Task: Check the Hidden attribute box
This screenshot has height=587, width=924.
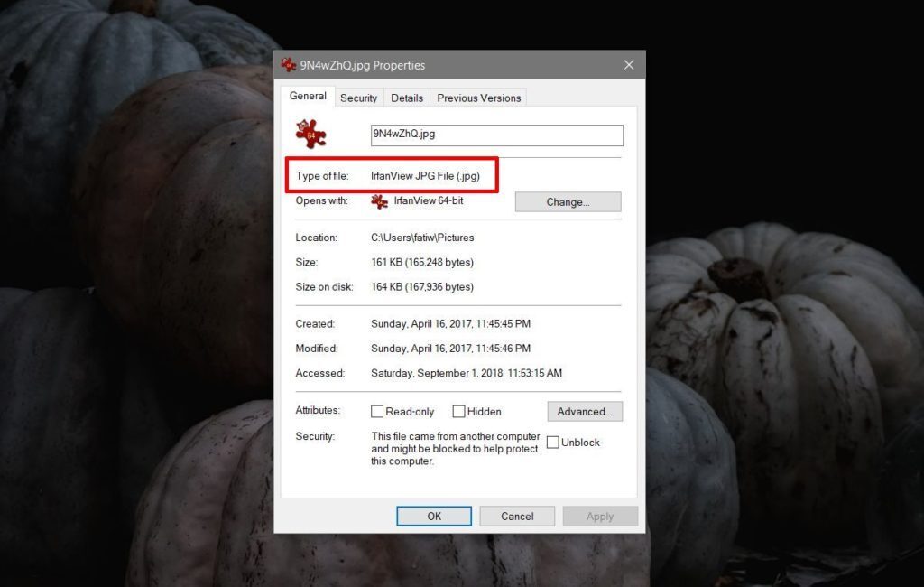Action: [x=457, y=411]
